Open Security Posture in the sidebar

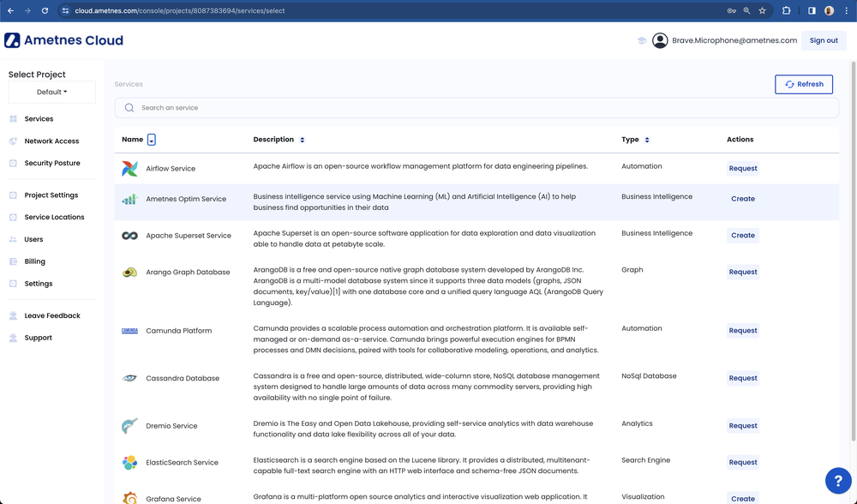(x=52, y=163)
